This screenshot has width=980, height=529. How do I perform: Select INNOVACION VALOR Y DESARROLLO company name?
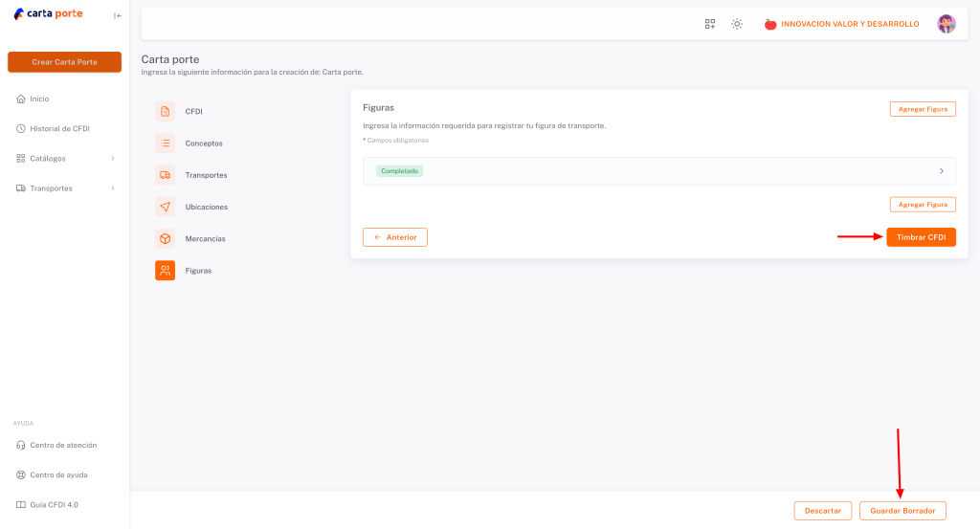(850, 24)
